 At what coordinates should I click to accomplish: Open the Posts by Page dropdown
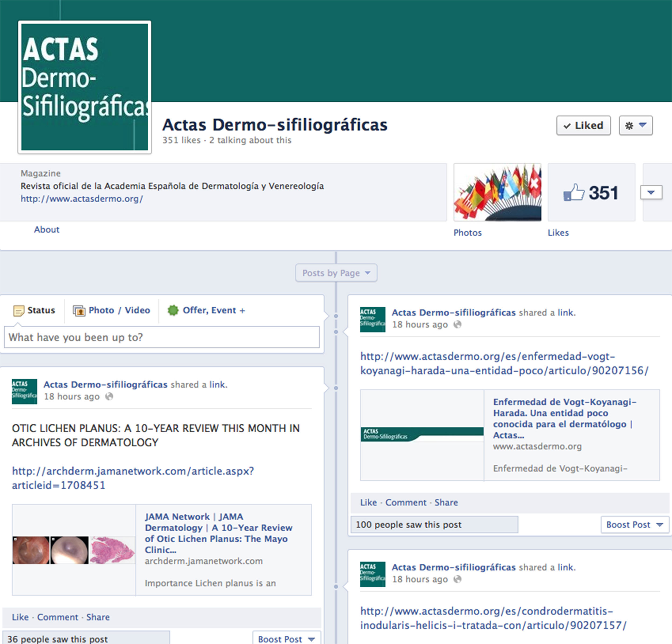336,273
